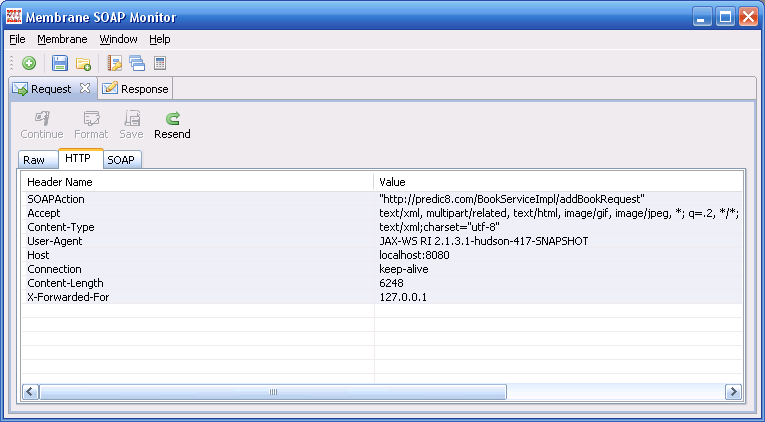Click the calculator-style toolbar icon
The height and width of the screenshot is (422, 765).
pyautogui.click(x=160, y=63)
